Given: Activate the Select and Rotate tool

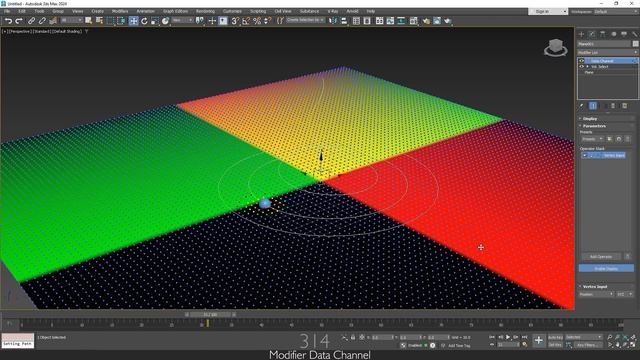Looking at the screenshot, I should pyautogui.click(x=144, y=21).
